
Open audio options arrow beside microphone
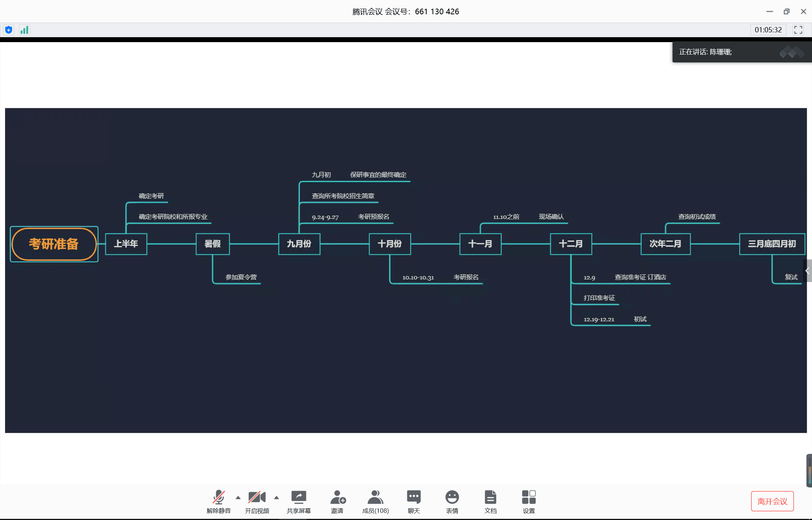238,497
